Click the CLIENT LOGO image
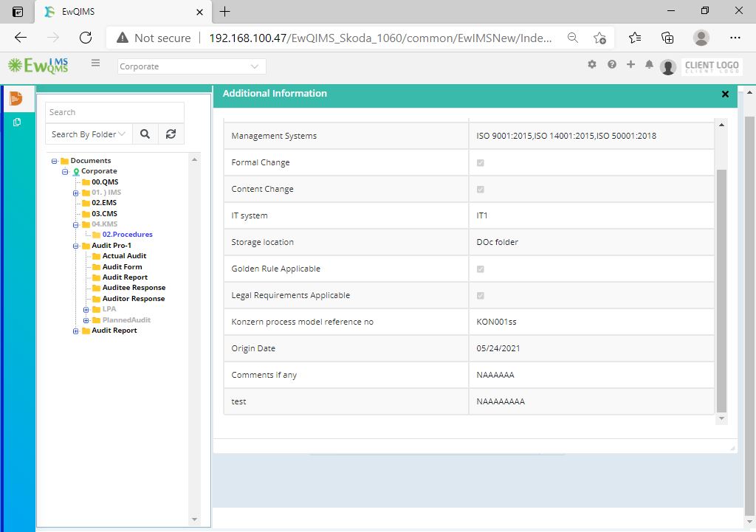 point(712,66)
